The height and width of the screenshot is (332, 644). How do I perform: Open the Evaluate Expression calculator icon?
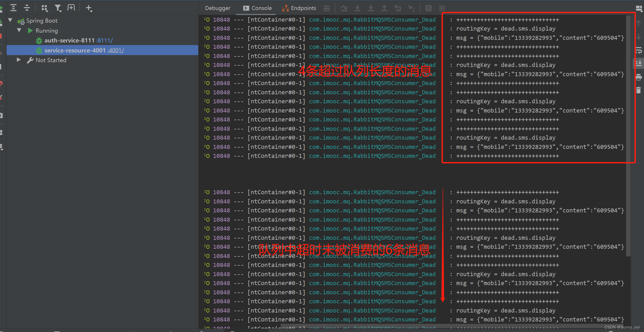click(x=429, y=8)
